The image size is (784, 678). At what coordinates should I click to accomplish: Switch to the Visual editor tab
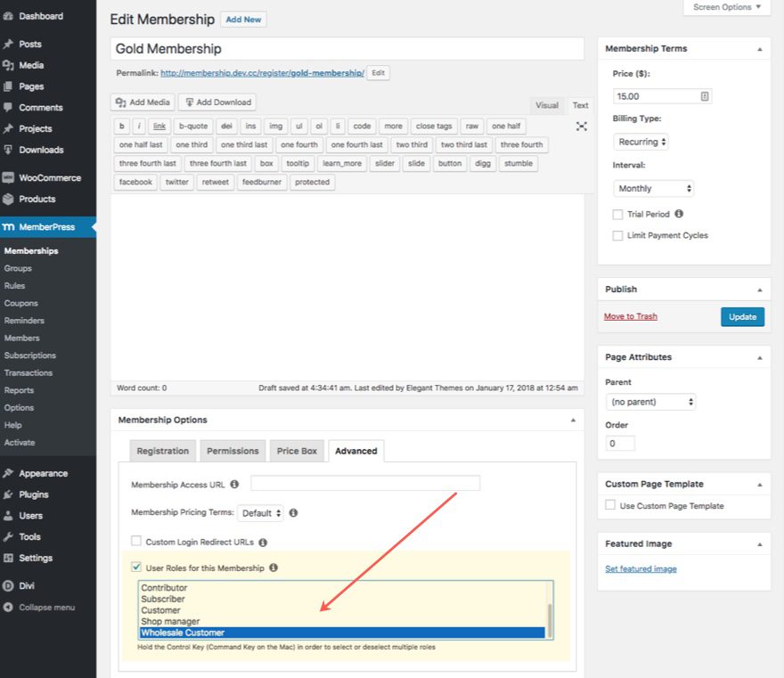[547, 105]
